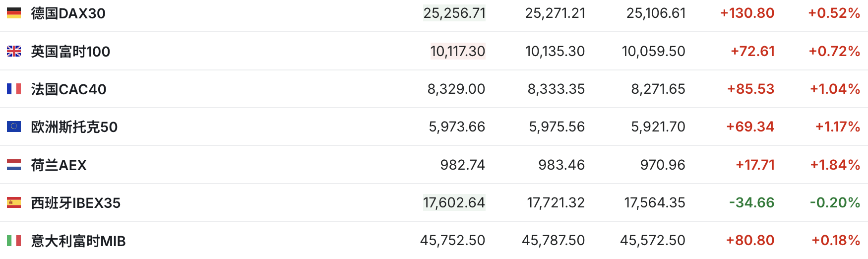Open the 英国富时100 index link

point(70,52)
